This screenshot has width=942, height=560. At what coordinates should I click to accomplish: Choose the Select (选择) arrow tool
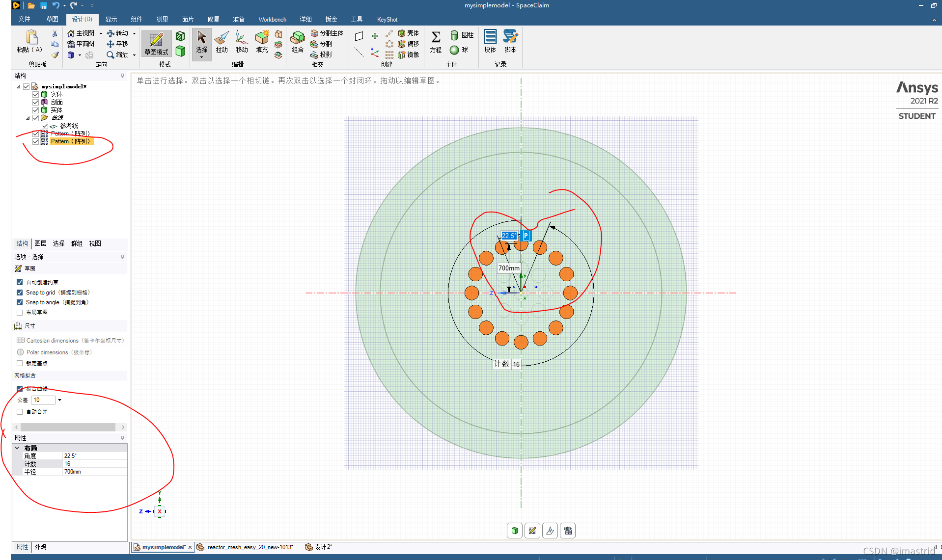tap(201, 42)
